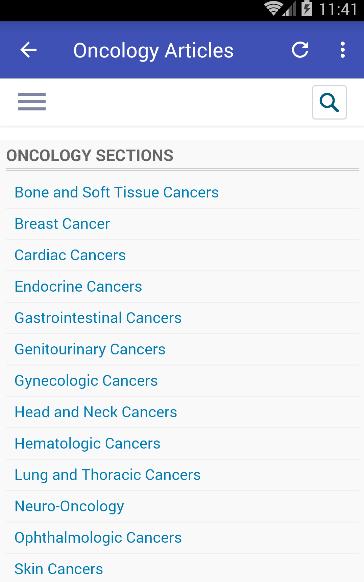Select Cardiac Cancers link
This screenshot has width=364, height=582.
click(70, 255)
